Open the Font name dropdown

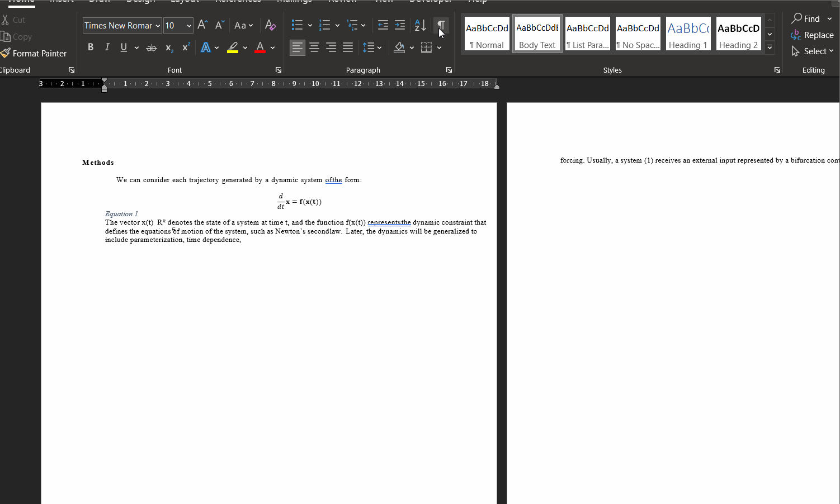157,25
